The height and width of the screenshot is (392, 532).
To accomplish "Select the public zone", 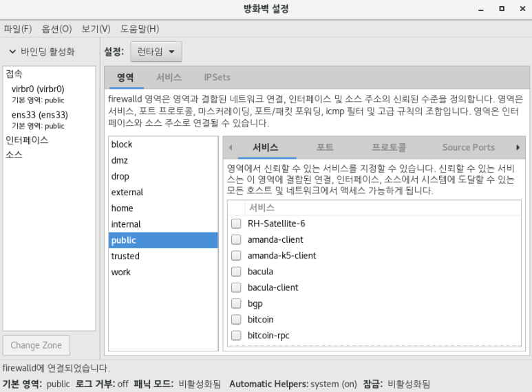I will 163,240.
